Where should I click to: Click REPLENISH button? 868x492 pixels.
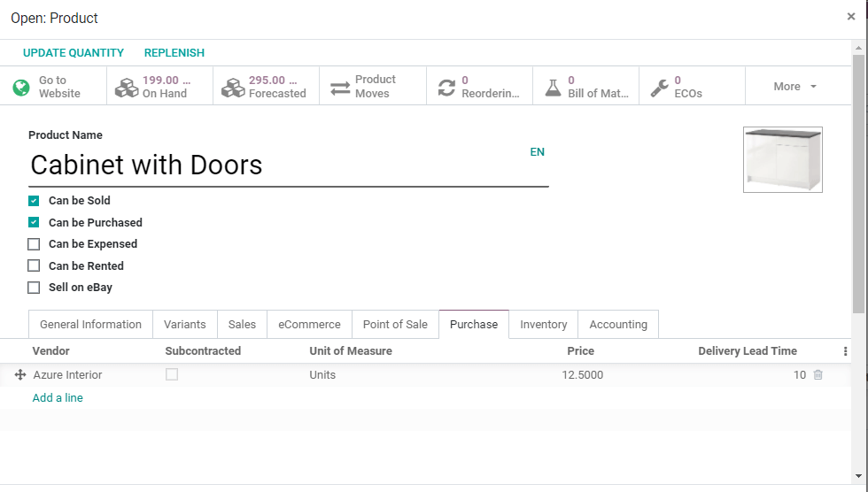[x=174, y=53]
